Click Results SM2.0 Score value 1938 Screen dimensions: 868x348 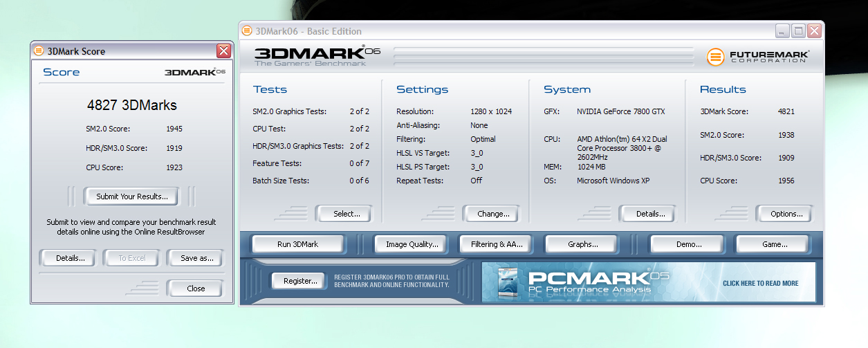pyautogui.click(x=786, y=135)
